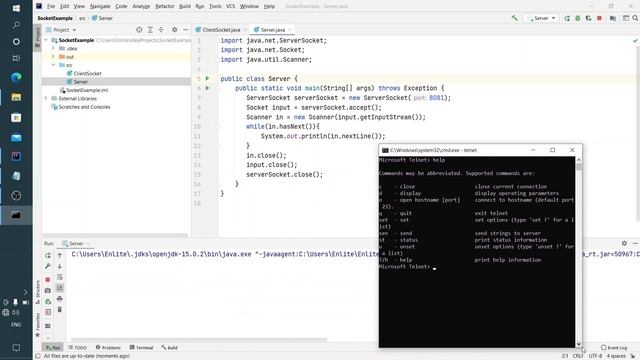Click Up the Stack Trace arrow
640x360 pixels.
(60, 255)
